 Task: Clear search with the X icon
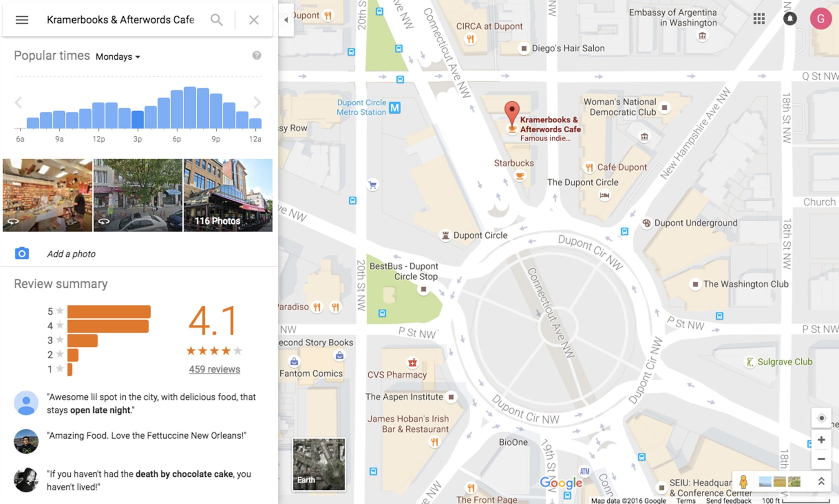click(x=254, y=20)
